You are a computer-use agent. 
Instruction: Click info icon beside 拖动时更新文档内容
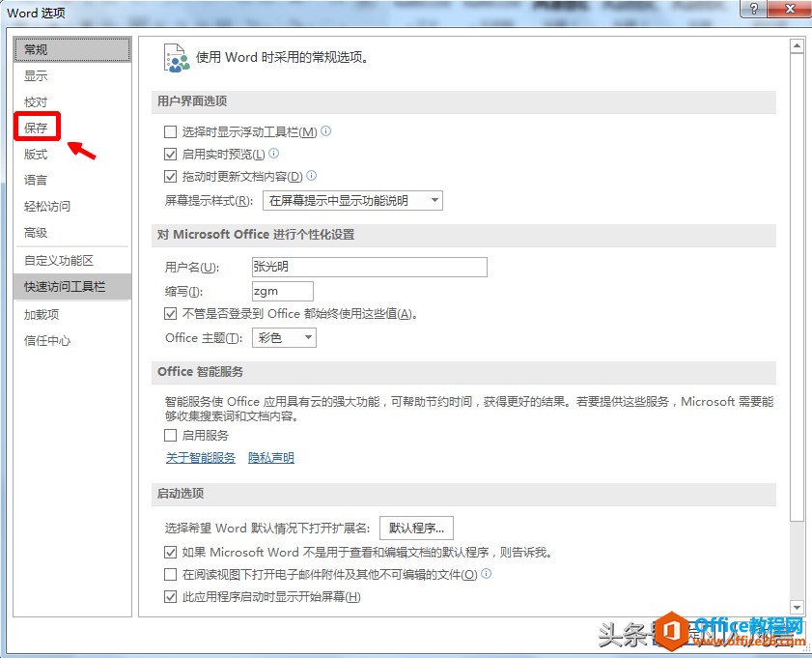(311, 175)
